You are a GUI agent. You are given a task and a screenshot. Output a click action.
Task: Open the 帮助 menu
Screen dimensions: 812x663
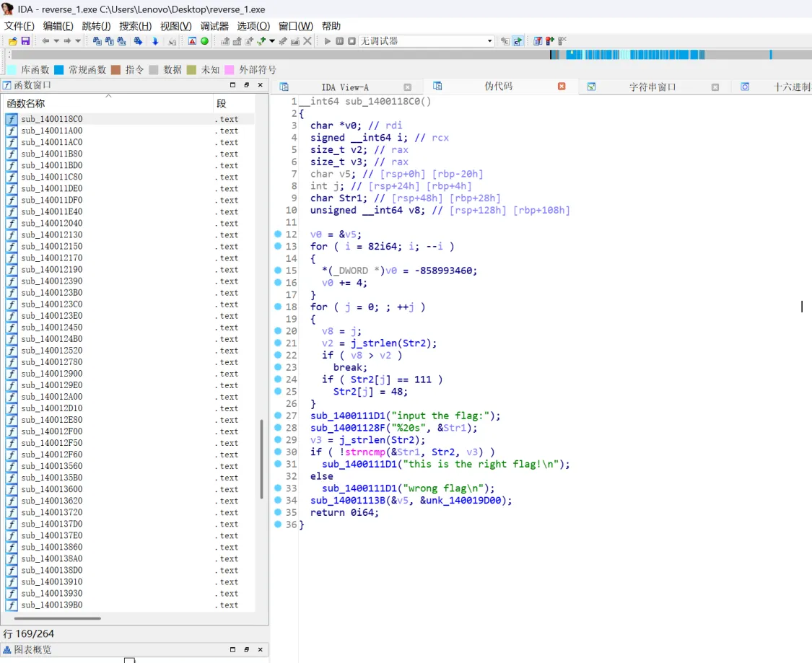(x=331, y=26)
